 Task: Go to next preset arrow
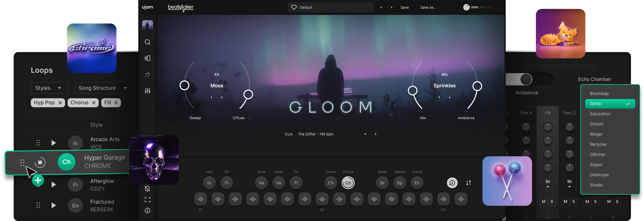tap(392, 7)
